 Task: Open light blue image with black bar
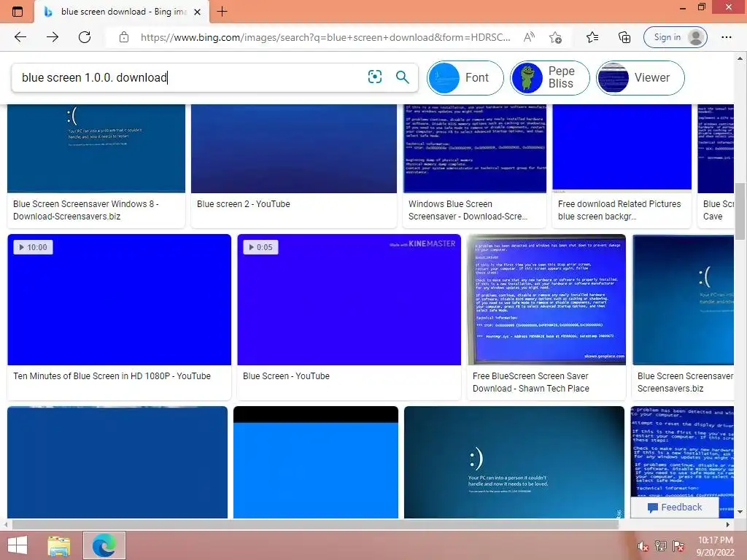pos(316,462)
